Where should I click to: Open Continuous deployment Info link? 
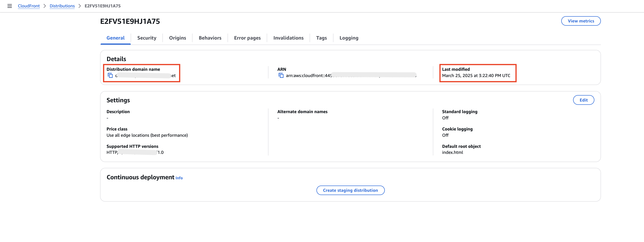[x=179, y=178]
